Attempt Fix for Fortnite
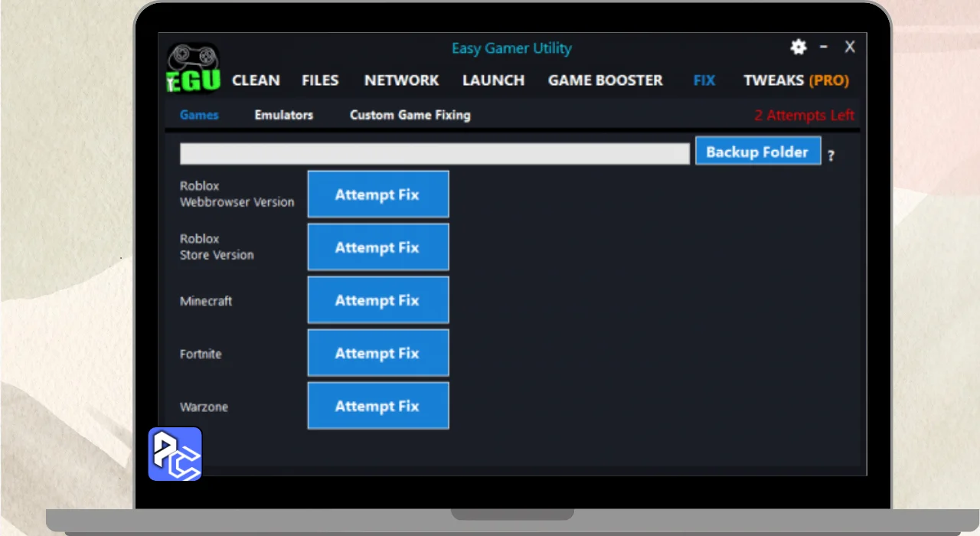This screenshot has height=536, width=980. click(377, 353)
